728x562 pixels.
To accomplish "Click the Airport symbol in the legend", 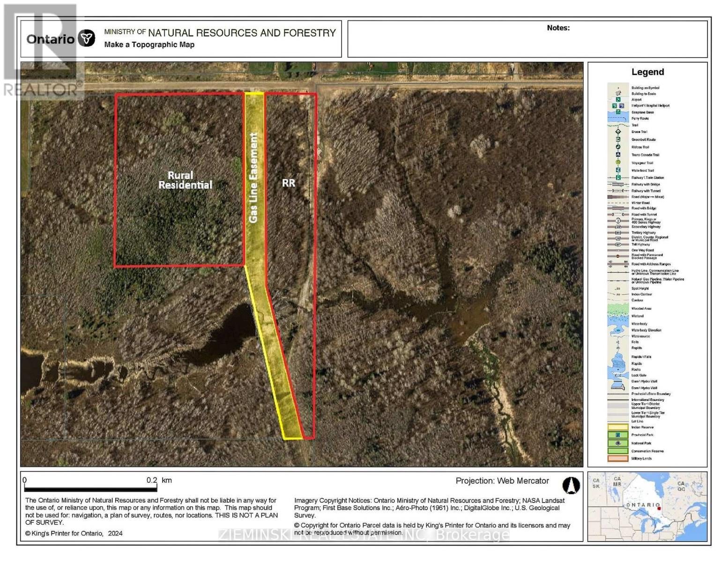I will [618, 100].
